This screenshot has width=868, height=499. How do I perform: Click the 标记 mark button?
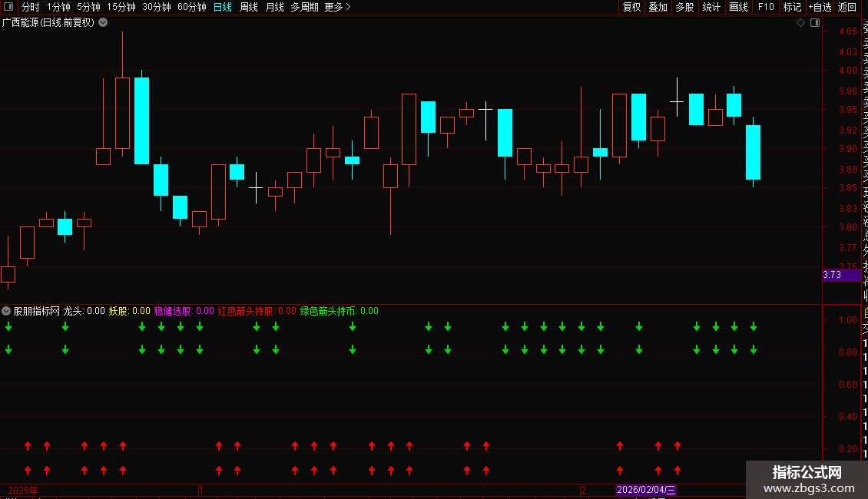(x=792, y=7)
